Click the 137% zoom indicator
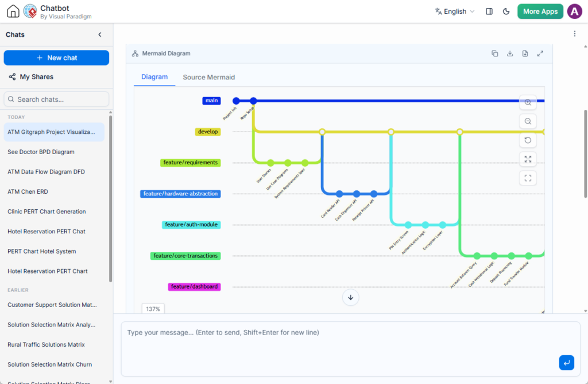 click(153, 309)
